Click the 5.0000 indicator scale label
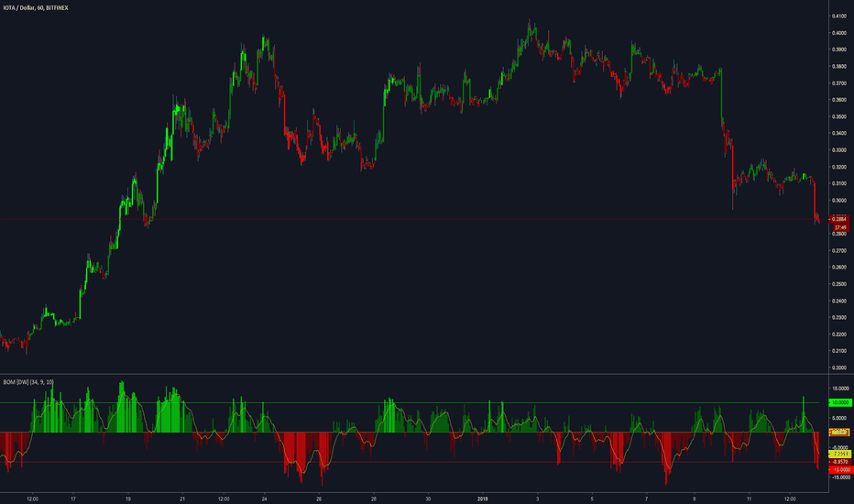Image resolution: width=854 pixels, height=504 pixels. click(x=840, y=419)
